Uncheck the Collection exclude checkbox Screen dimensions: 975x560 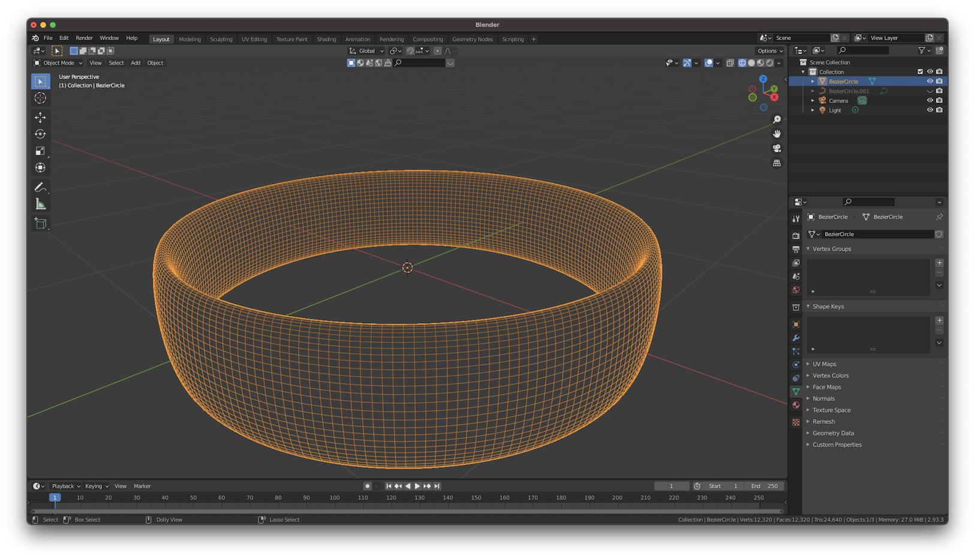coord(920,72)
